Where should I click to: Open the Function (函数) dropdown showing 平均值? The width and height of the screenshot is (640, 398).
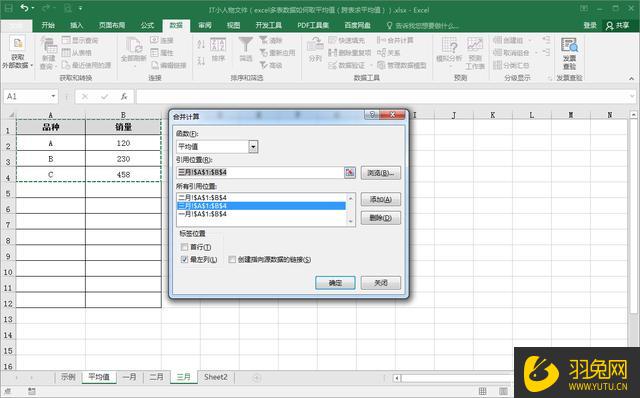click(253, 147)
